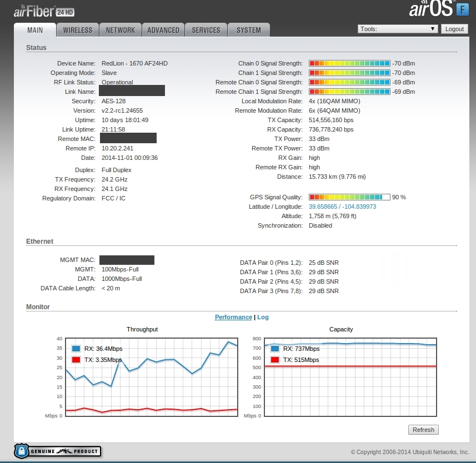Select the Services tab
This screenshot has width=476, height=463.
[x=206, y=30]
